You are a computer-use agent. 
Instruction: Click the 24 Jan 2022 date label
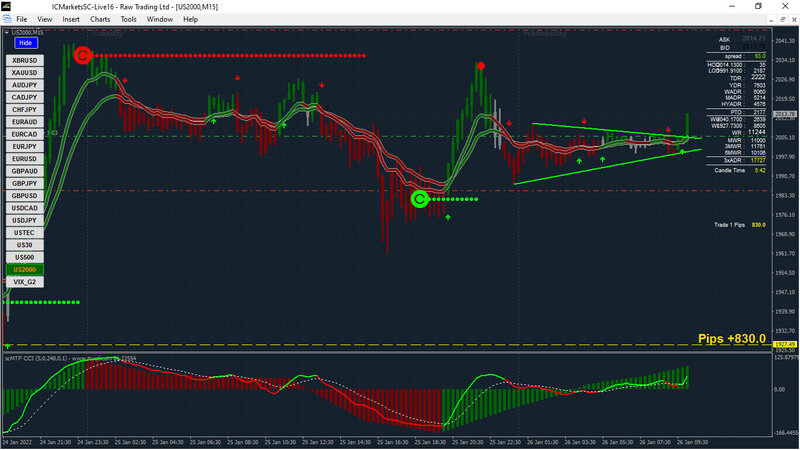point(18,442)
